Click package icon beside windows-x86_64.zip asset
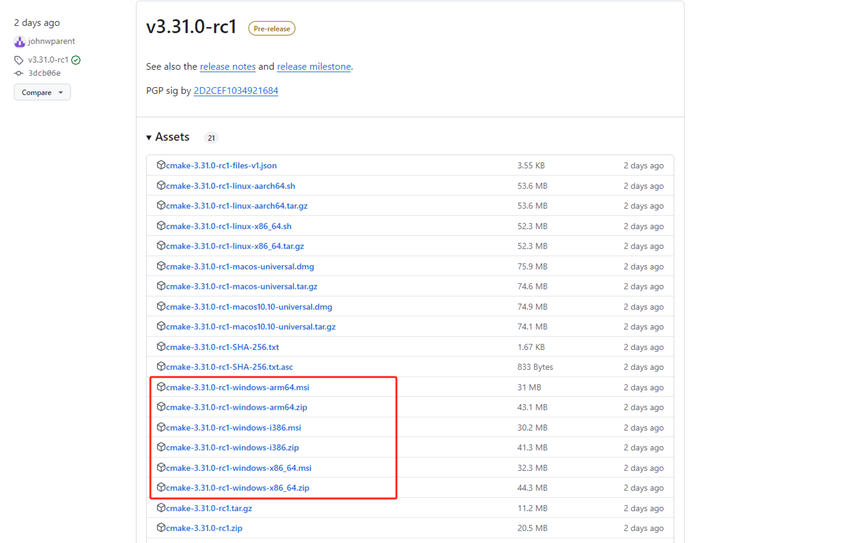865x543 pixels. click(161, 487)
